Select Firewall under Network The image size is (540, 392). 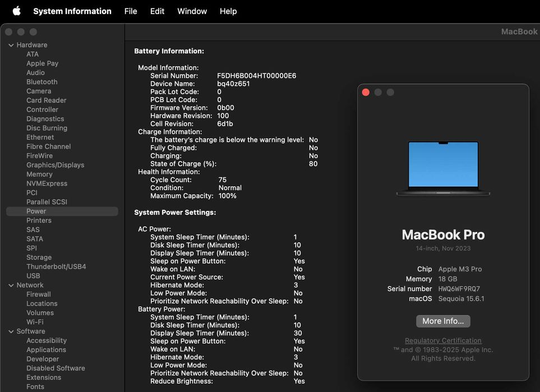click(39, 294)
